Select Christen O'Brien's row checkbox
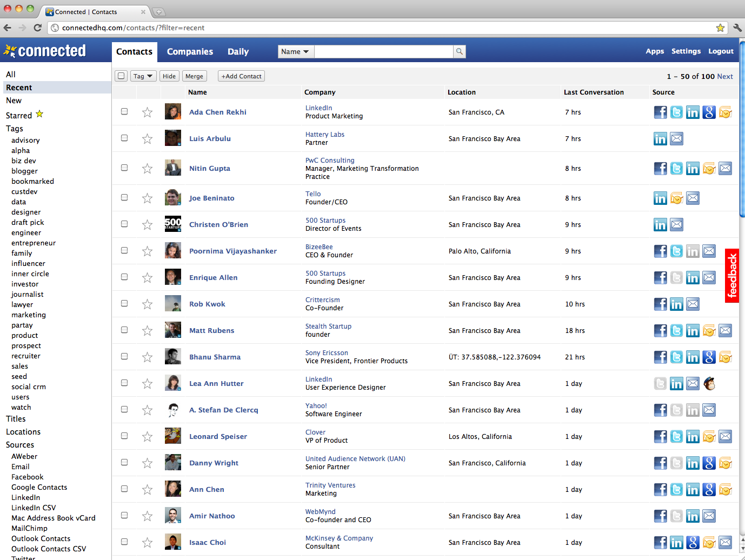745x560 pixels. (x=124, y=224)
